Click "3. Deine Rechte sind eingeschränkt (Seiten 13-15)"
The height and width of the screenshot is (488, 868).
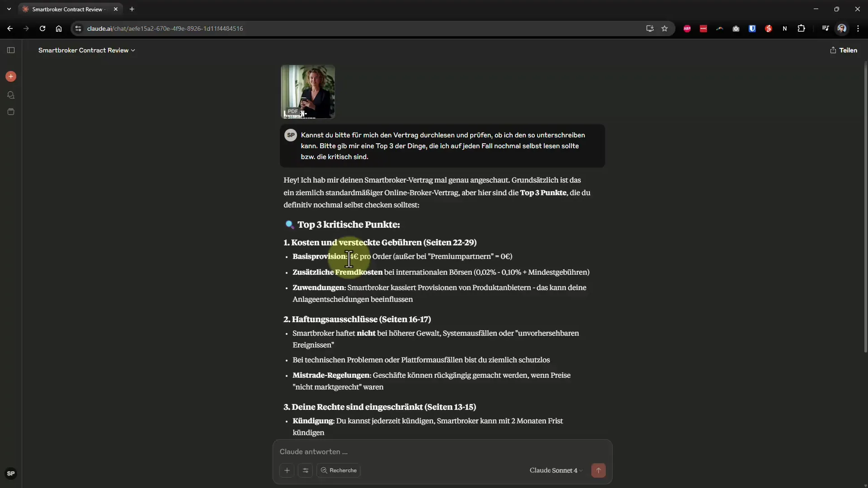point(380,407)
